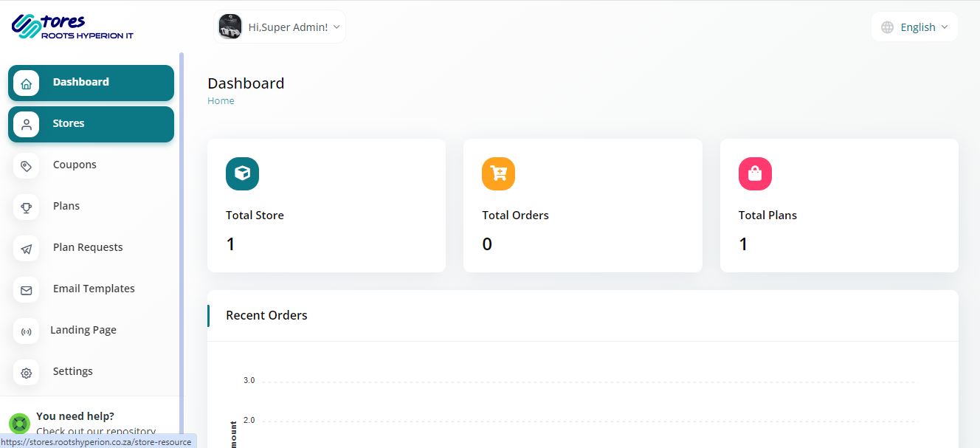Click the Email Templates envelope icon

click(27, 290)
